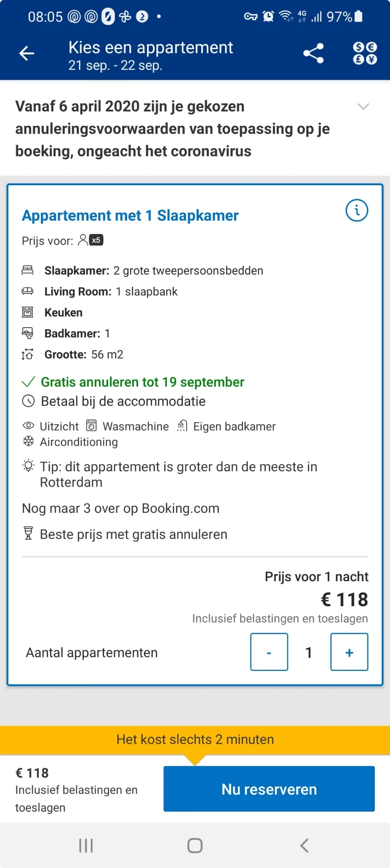Tap the eye icon next to Uitzicht
This screenshot has height=868, width=390.
click(x=27, y=426)
